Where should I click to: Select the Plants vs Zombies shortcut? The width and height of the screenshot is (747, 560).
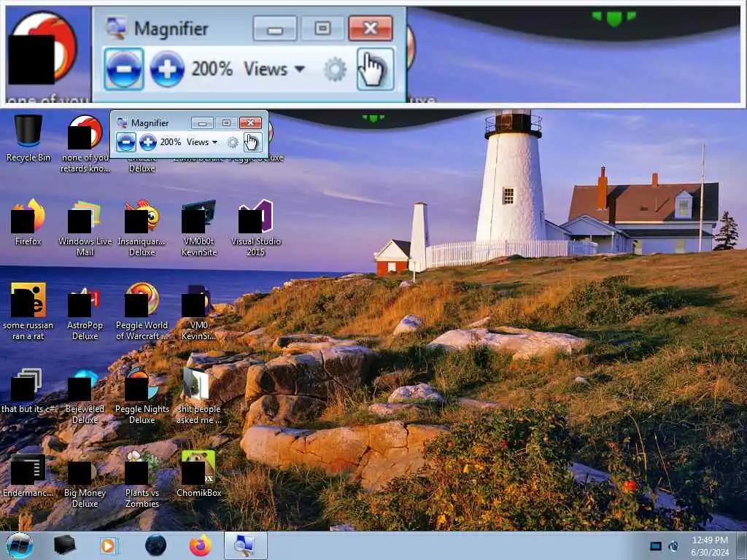click(x=142, y=479)
